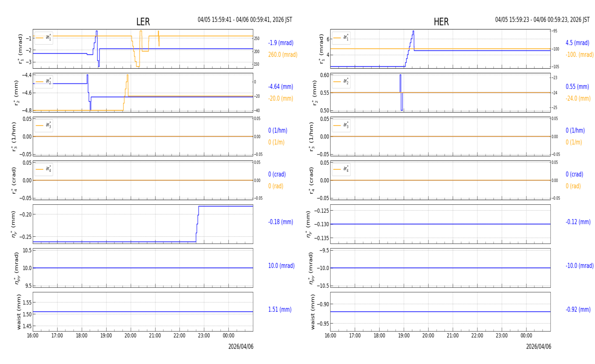The height and width of the screenshot is (364, 595).
Task: Click the HER r1* plot legend
Action: click(341, 38)
